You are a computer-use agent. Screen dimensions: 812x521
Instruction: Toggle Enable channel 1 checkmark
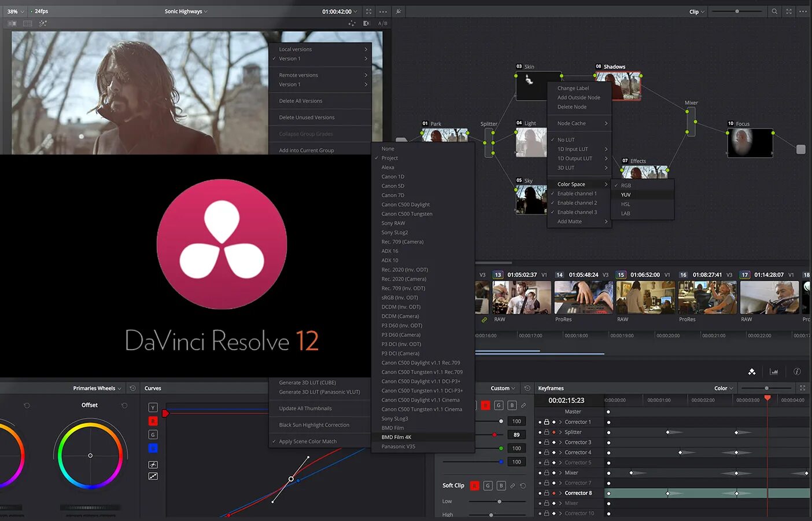click(552, 193)
